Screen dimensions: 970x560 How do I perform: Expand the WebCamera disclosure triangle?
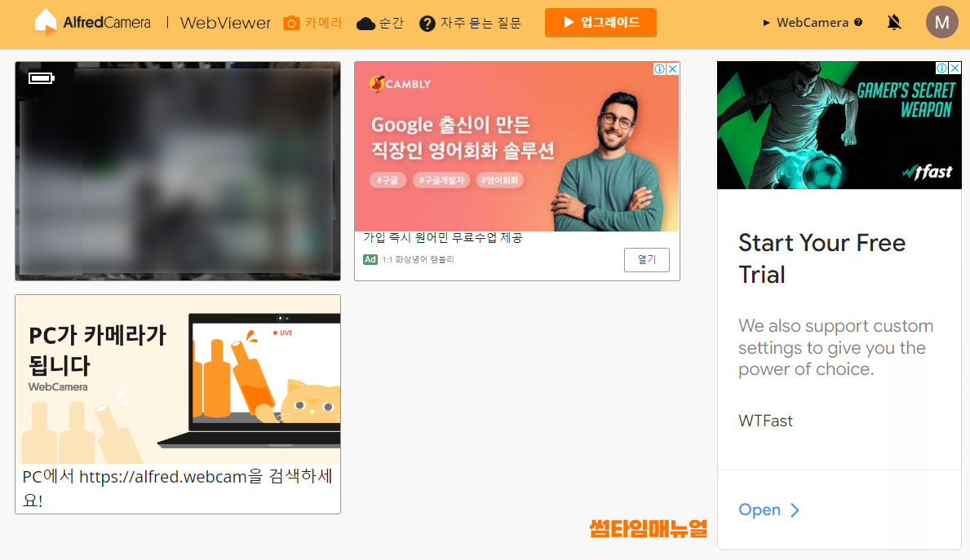point(767,23)
